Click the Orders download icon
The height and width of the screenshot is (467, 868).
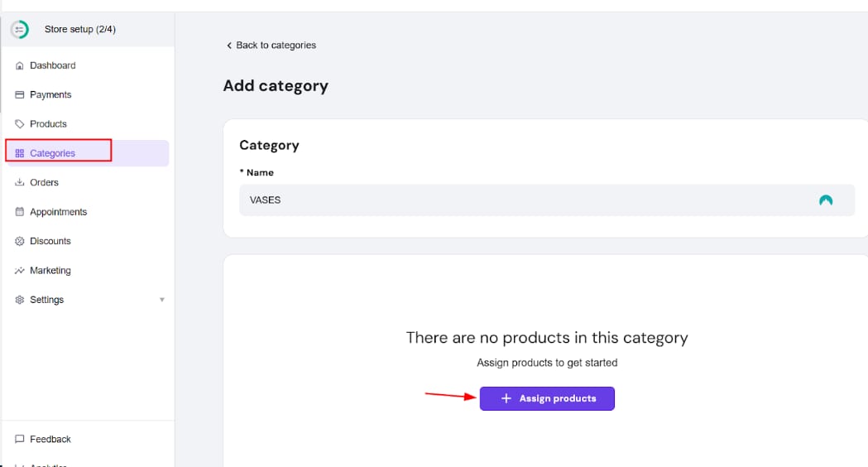point(20,183)
